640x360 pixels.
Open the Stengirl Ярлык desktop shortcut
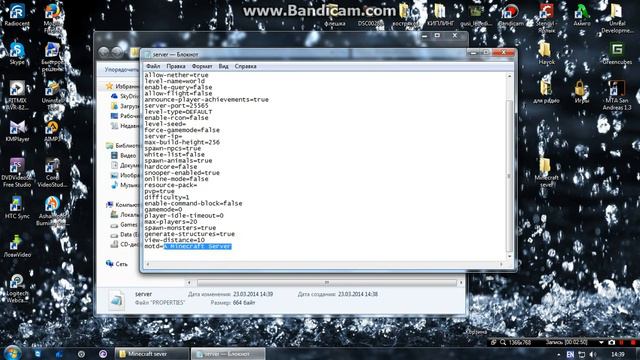[546, 17]
